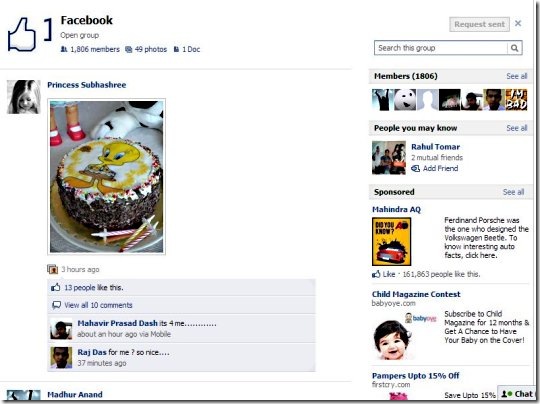Image resolution: width=540 pixels, height=404 pixels.
Task: Dismiss the Request sent notice with the X
Action: pos(518,23)
